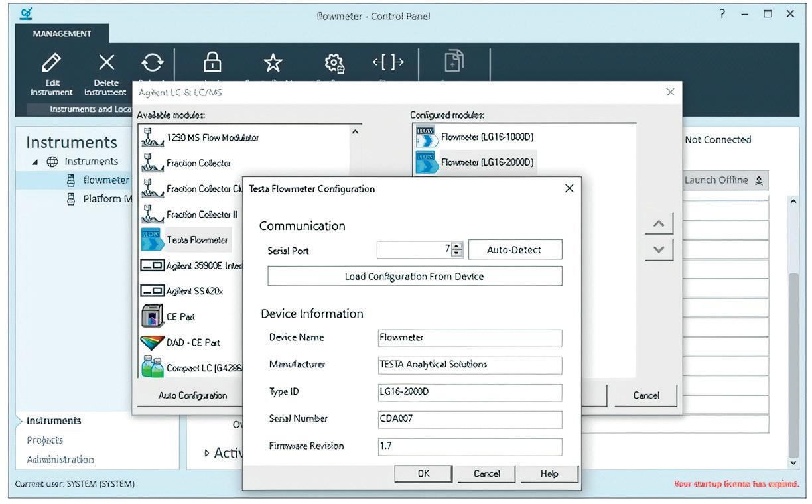Open help via the question mark
The height and width of the screenshot is (504, 812).
(723, 14)
